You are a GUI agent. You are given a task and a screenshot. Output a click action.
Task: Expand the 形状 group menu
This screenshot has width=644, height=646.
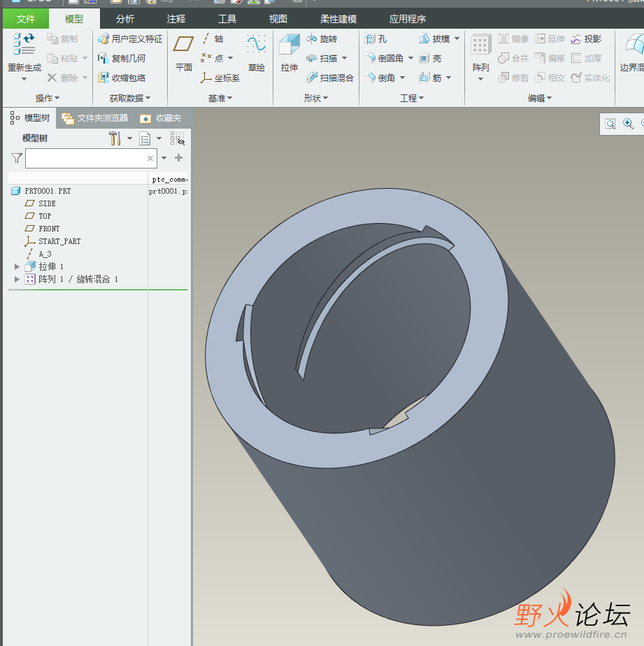click(316, 98)
